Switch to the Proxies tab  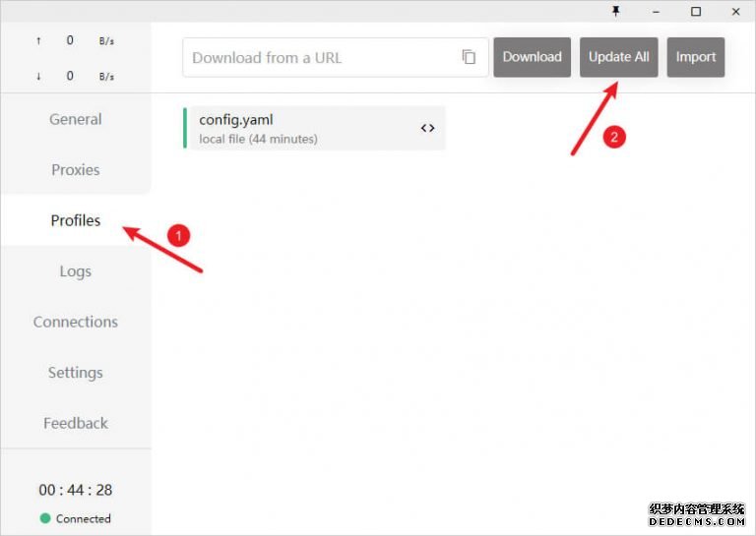point(76,169)
